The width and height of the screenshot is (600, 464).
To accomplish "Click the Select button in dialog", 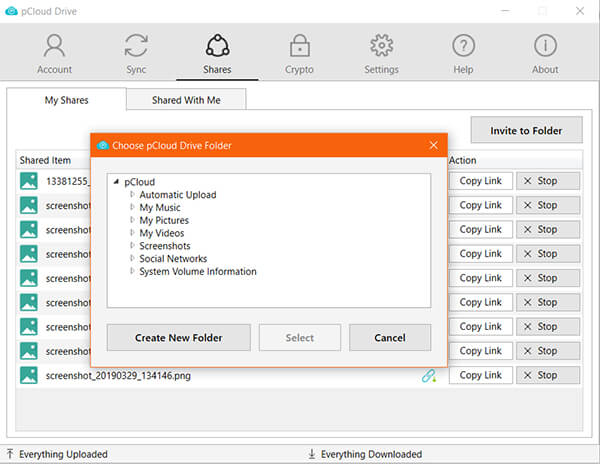I will (300, 337).
